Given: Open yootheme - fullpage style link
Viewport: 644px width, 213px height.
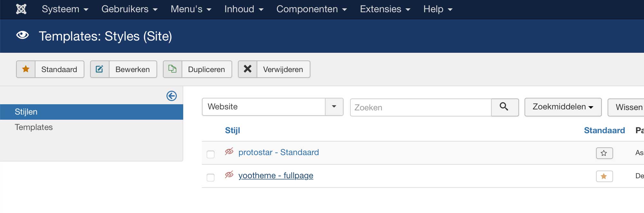Looking at the screenshot, I should 276,176.
